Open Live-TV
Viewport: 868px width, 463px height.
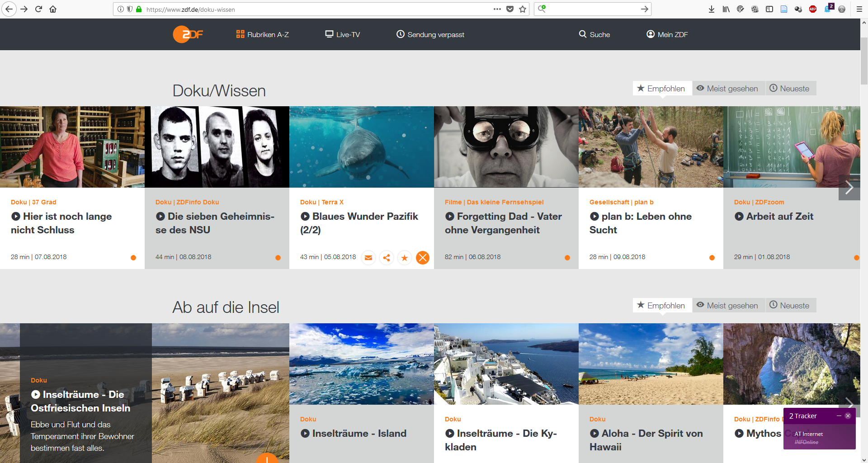tap(343, 34)
